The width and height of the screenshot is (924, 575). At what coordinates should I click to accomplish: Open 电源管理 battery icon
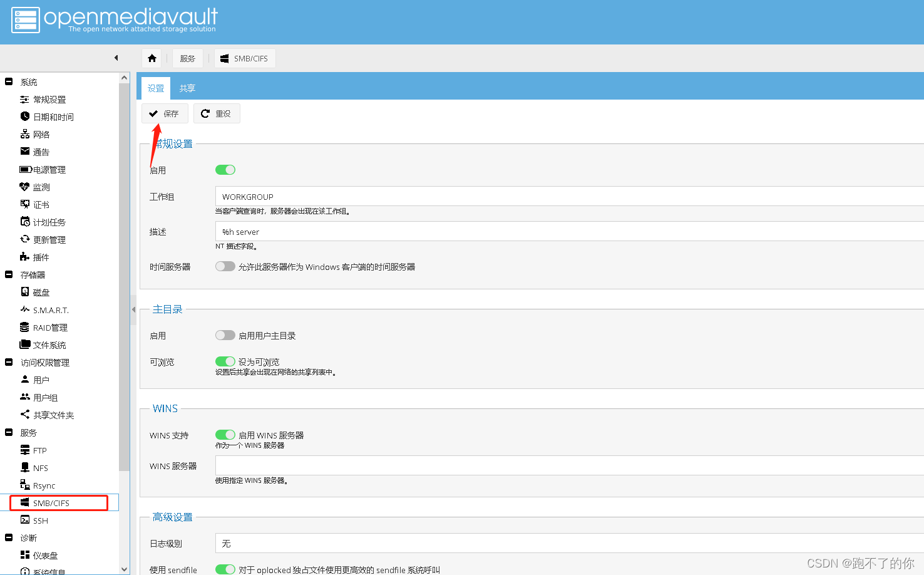tap(26, 169)
